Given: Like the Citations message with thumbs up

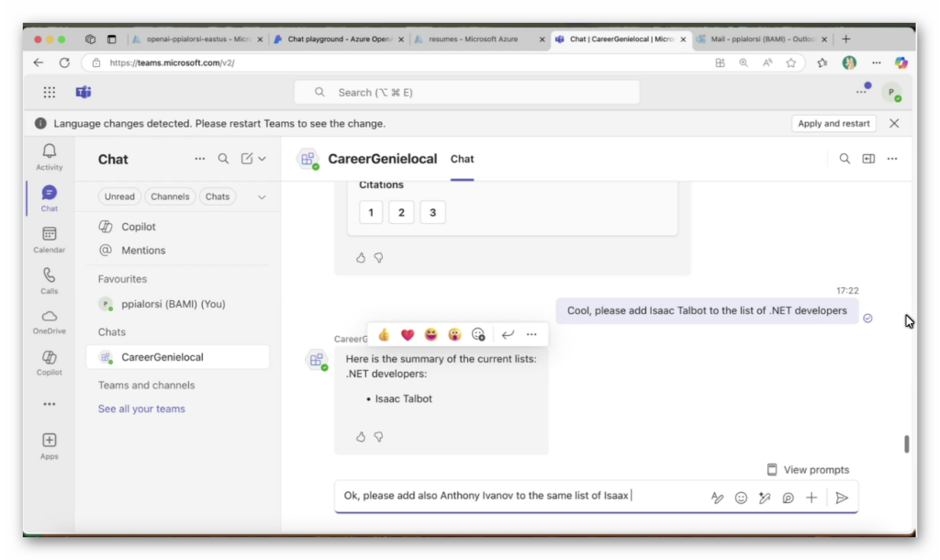Looking at the screenshot, I should pos(360,258).
